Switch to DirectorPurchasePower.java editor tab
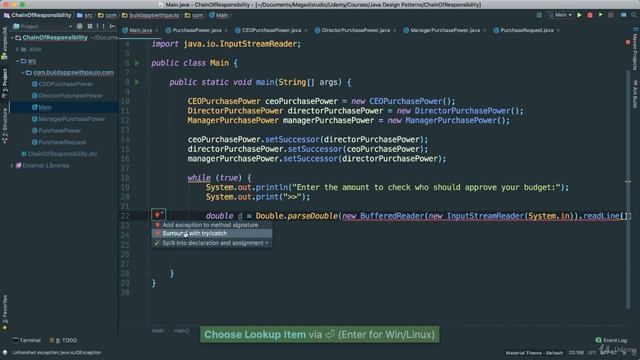 (355, 30)
